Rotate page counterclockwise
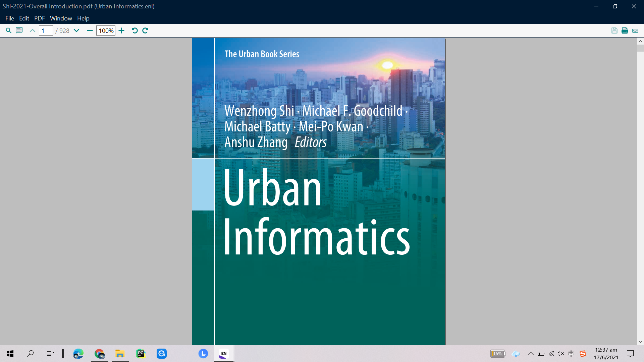The width and height of the screenshot is (644, 362). [x=135, y=31]
